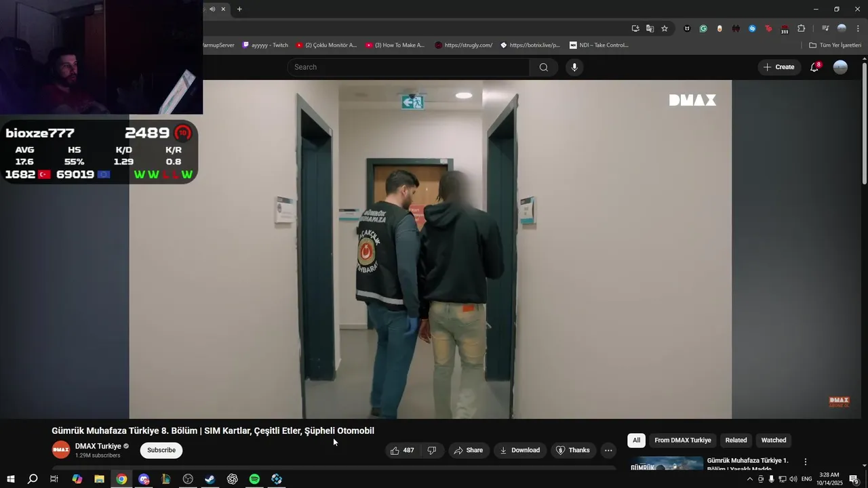Focus the YouTube search field
868x488 pixels.
click(408, 67)
